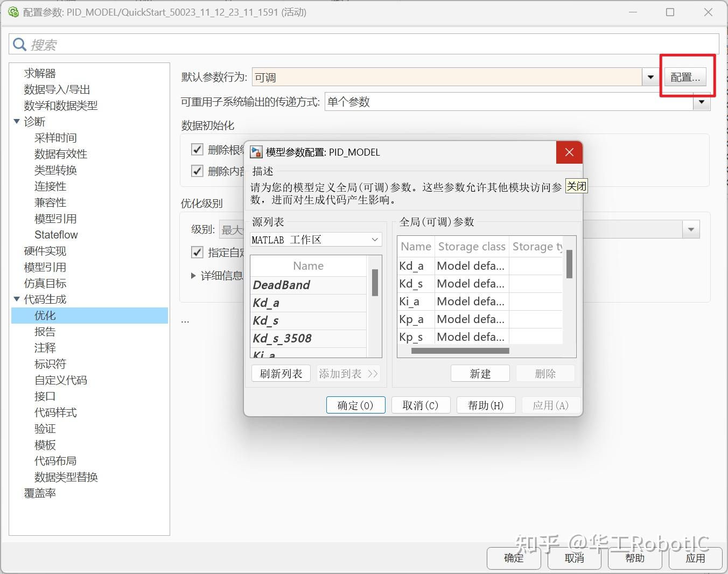The height and width of the screenshot is (574, 728).
Task: Click the 帮助(H) button in the dialog
Action: [x=485, y=405]
